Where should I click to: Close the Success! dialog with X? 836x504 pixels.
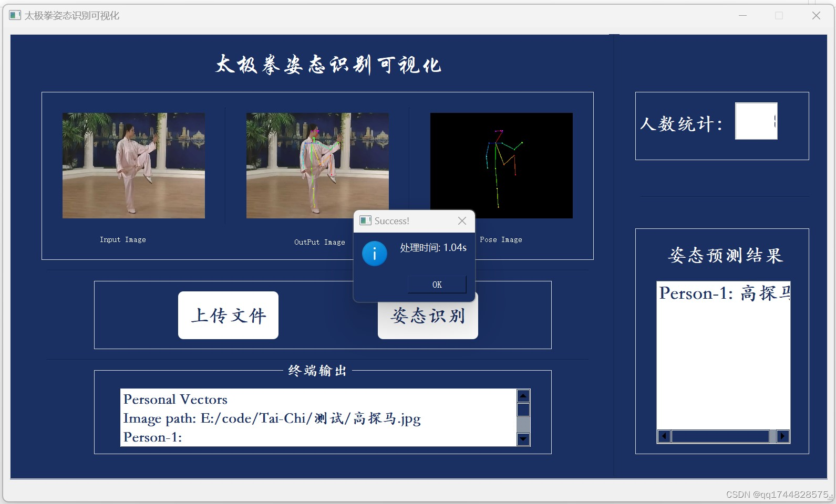462,221
